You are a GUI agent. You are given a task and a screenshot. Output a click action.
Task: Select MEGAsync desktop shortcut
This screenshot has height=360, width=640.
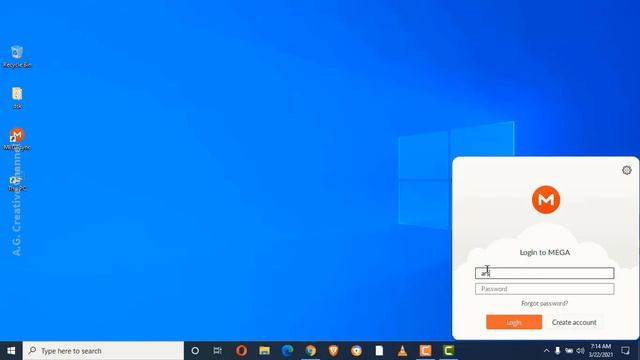(x=17, y=139)
